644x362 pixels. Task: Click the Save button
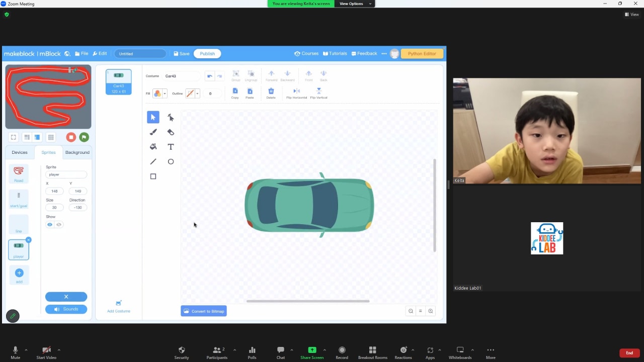pyautogui.click(x=182, y=54)
